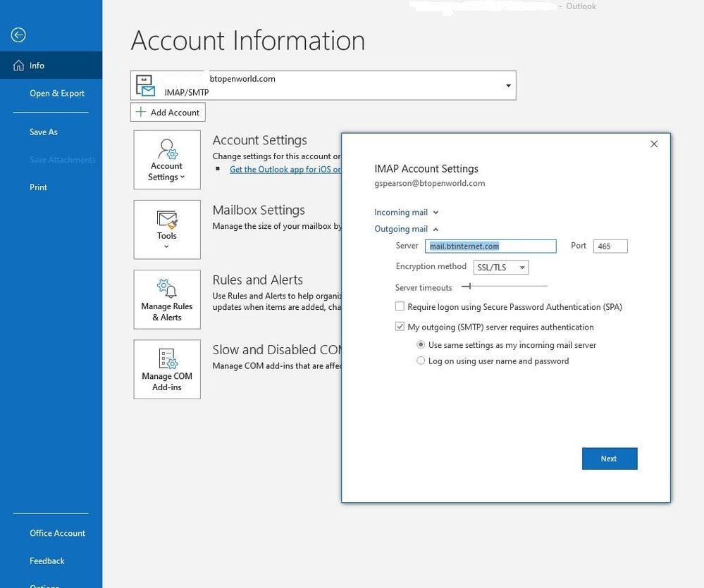Click the outgoing Port number field

[610, 246]
